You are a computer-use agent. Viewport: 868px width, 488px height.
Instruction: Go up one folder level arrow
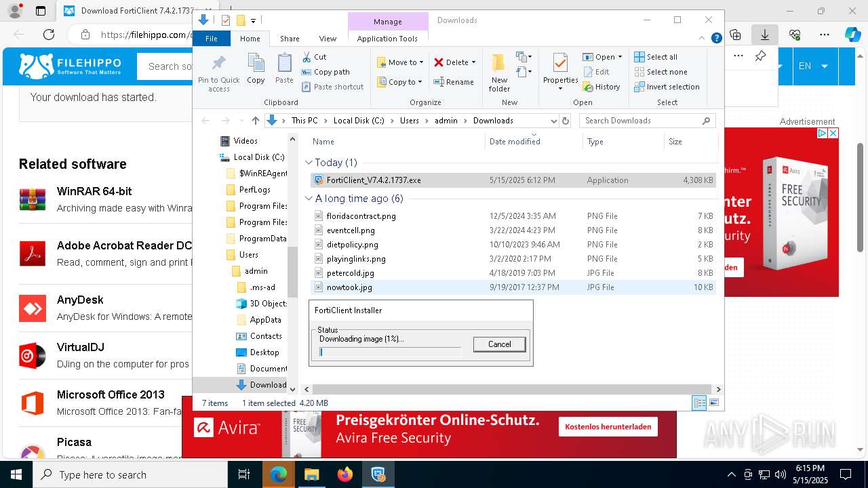(255, 121)
